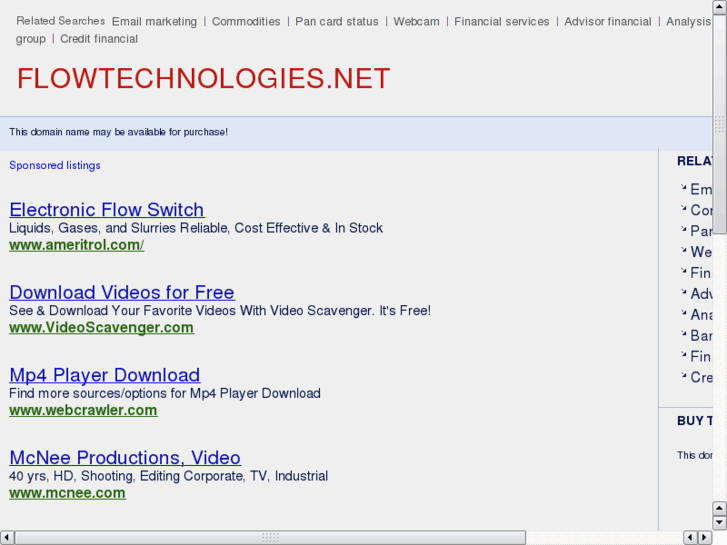727x545 pixels.
Task: Click the horizontal scrollbar thumb
Action: [270, 538]
